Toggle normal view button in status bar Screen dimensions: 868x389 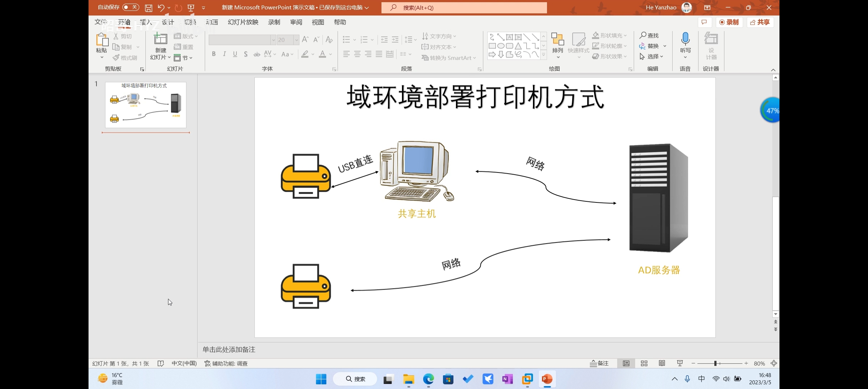(x=626, y=363)
